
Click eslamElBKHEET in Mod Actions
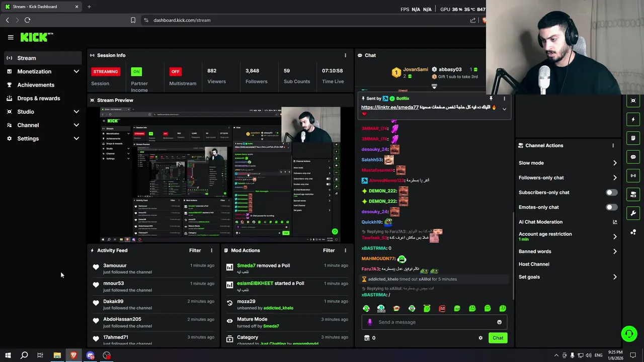pos(255,283)
